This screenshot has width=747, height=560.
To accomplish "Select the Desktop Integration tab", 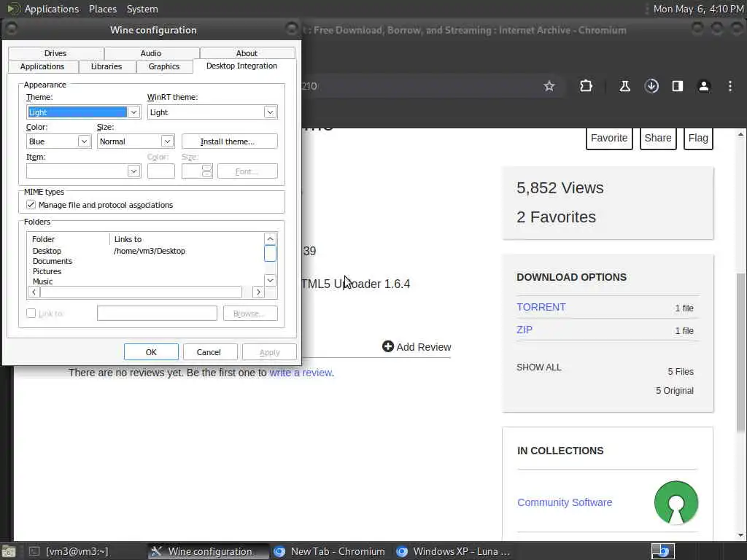I will (x=241, y=66).
